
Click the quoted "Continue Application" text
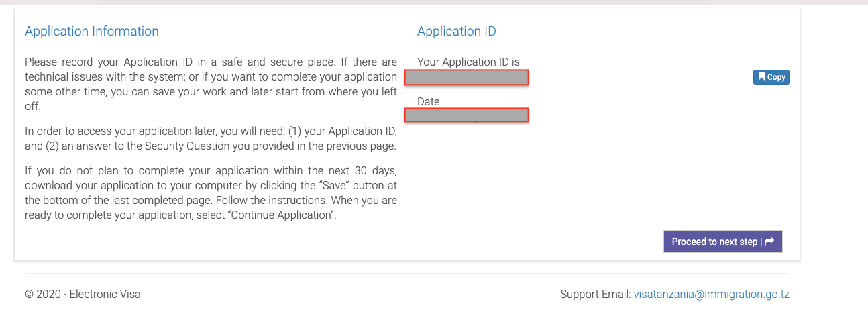[282, 215]
